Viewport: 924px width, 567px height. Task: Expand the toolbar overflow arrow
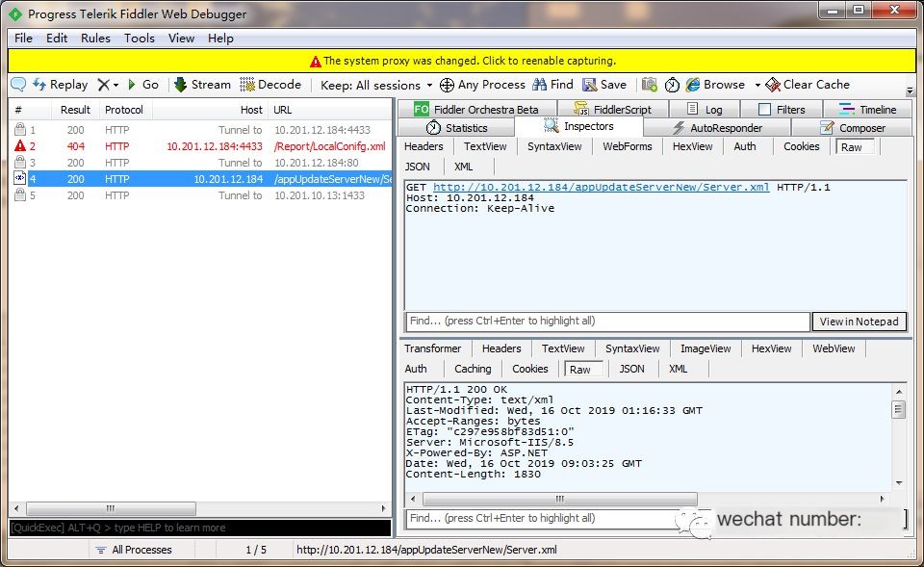(910, 90)
